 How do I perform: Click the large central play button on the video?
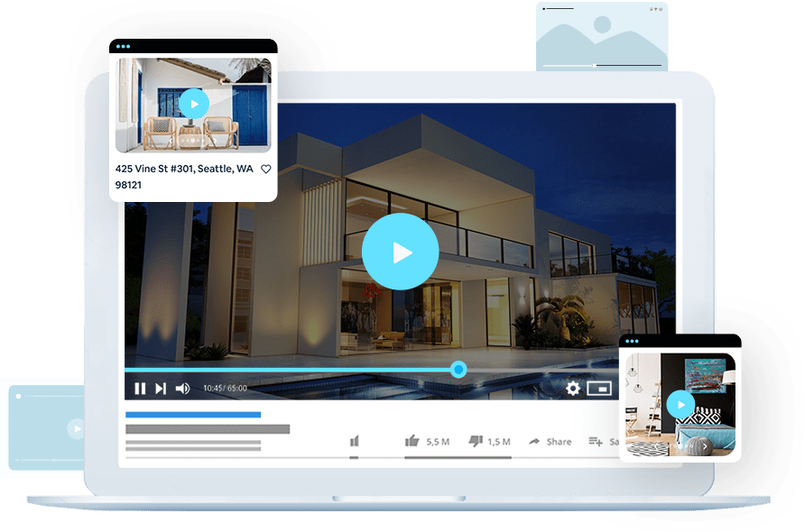(400, 252)
